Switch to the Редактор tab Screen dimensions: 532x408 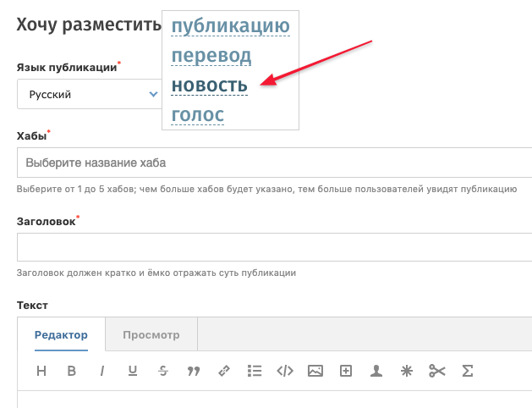pyautogui.click(x=61, y=334)
